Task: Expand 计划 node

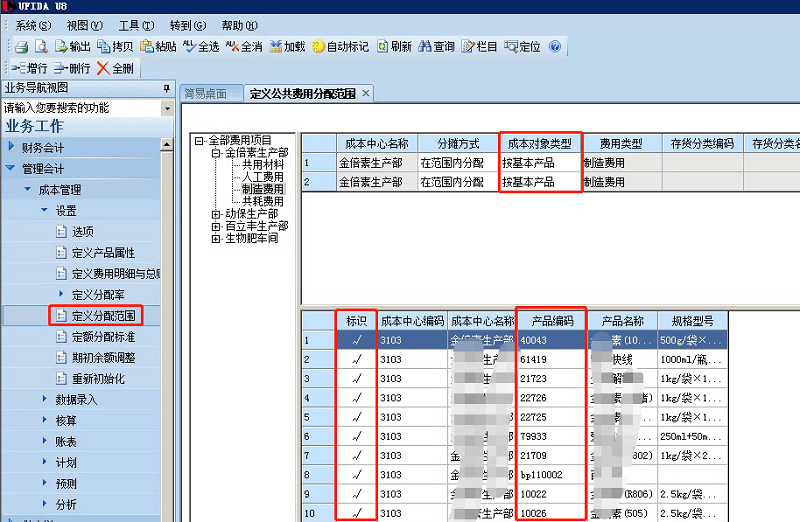Action: pyautogui.click(x=45, y=461)
